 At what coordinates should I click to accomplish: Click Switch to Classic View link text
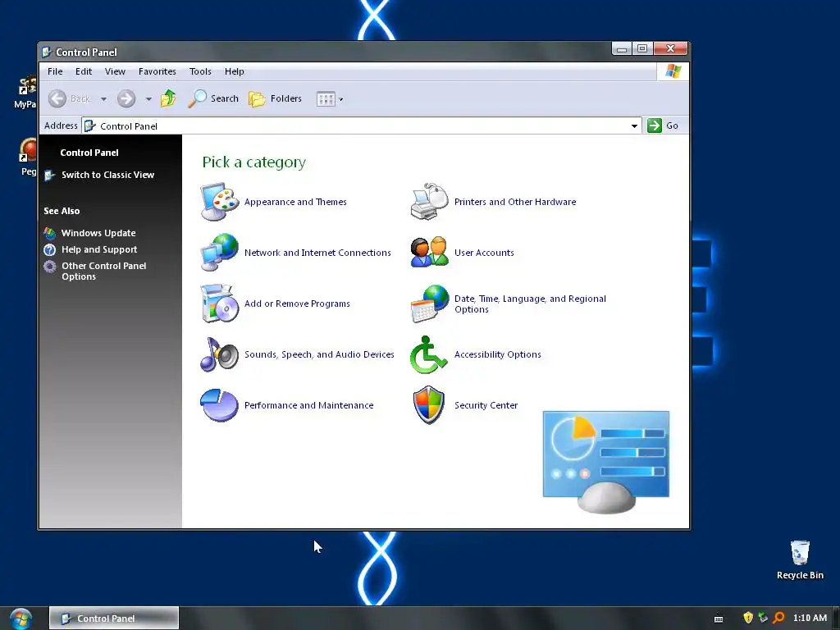point(107,175)
